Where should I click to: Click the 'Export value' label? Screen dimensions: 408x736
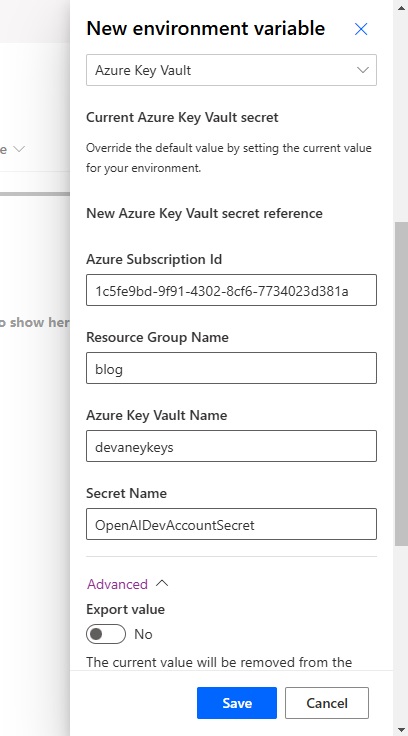pos(125,609)
